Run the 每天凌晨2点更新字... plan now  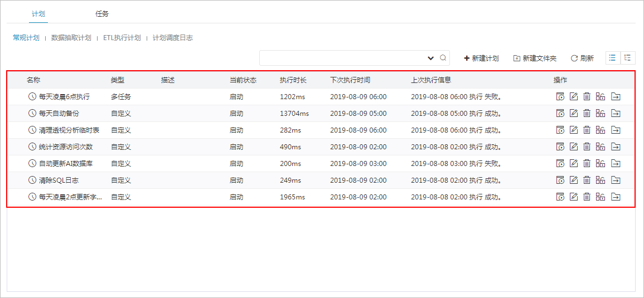pos(560,197)
